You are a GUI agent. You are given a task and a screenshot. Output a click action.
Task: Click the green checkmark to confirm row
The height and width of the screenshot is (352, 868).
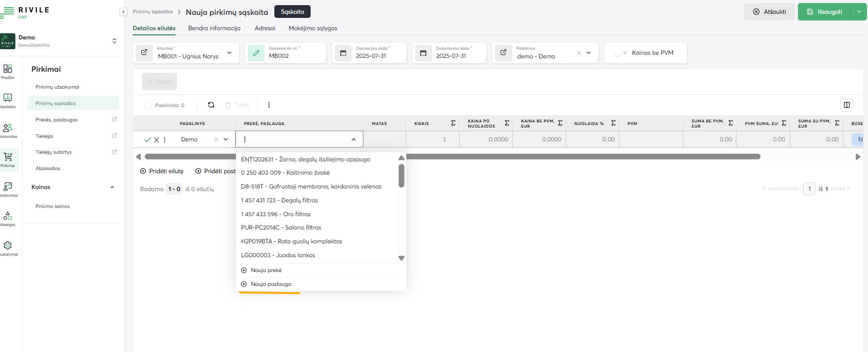pos(147,139)
